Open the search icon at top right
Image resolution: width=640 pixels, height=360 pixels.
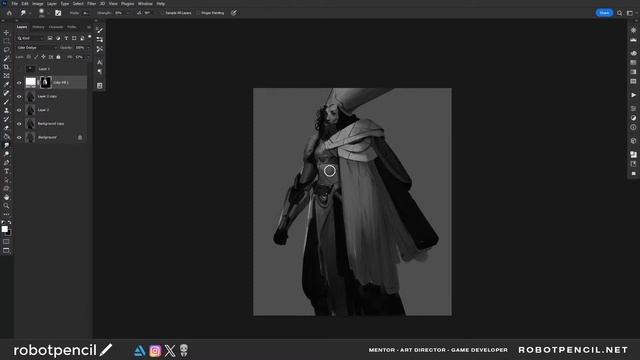pyautogui.click(x=620, y=13)
